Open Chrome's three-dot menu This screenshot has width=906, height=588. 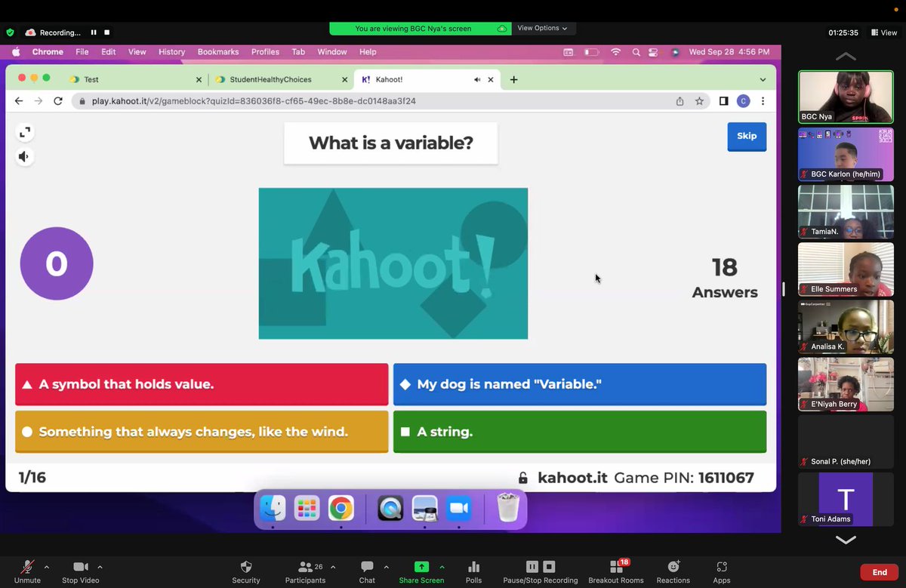pos(763,101)
